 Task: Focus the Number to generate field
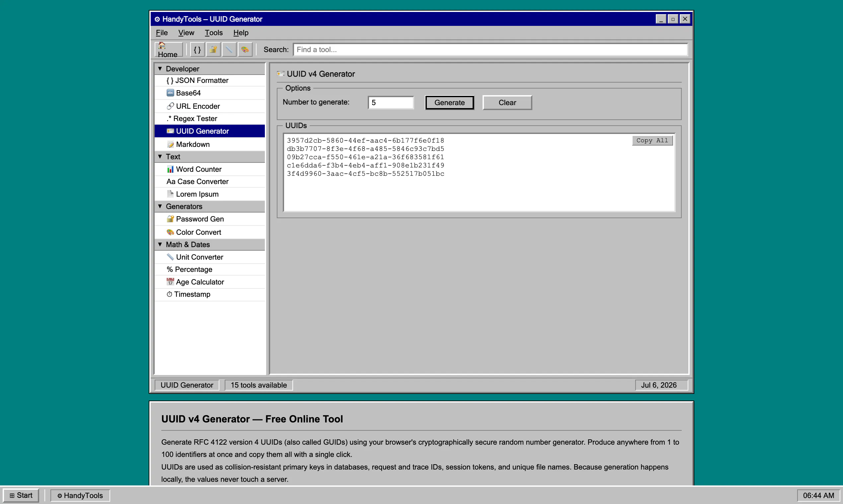[x=391, y=102]
